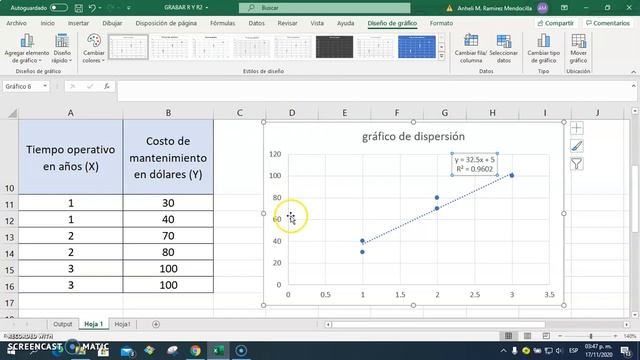This screenshot has height=360, width=640.
Task: Click the formula bar input field
Action: coord(373,91)
